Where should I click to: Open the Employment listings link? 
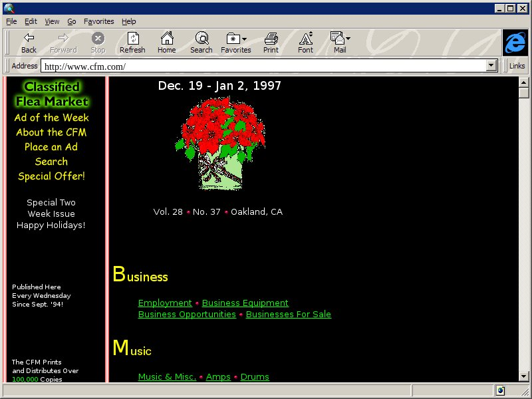click(165, 303)
